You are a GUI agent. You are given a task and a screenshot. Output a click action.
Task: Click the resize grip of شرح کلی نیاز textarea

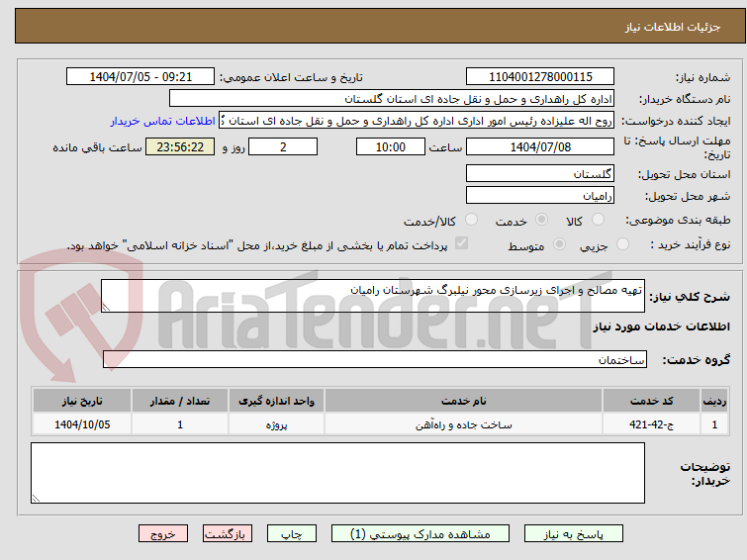click(106, 308)
